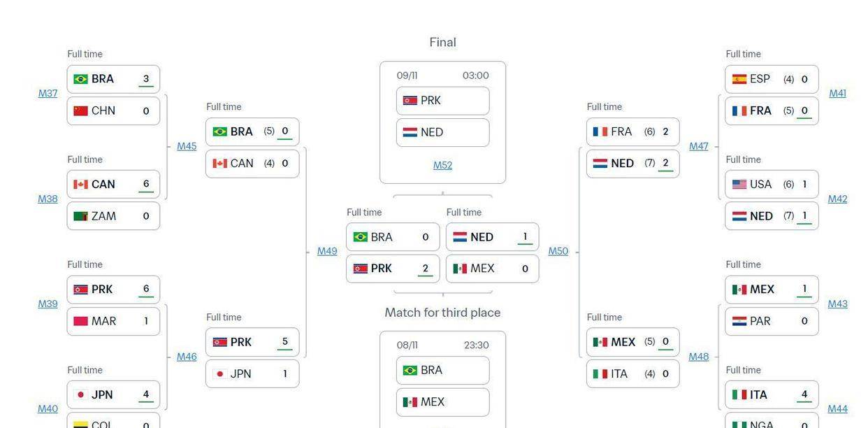
Task: Follow the M41 match link
Action: [837, 93]
